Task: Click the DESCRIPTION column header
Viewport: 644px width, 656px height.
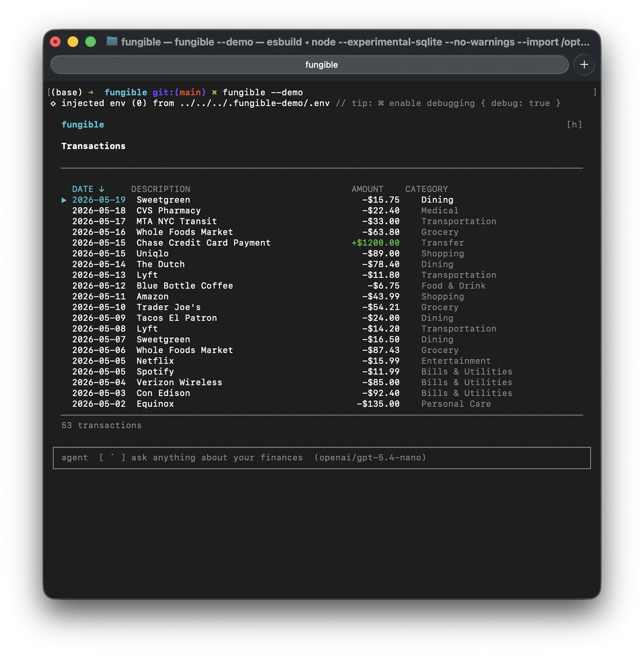Action: 161,189
